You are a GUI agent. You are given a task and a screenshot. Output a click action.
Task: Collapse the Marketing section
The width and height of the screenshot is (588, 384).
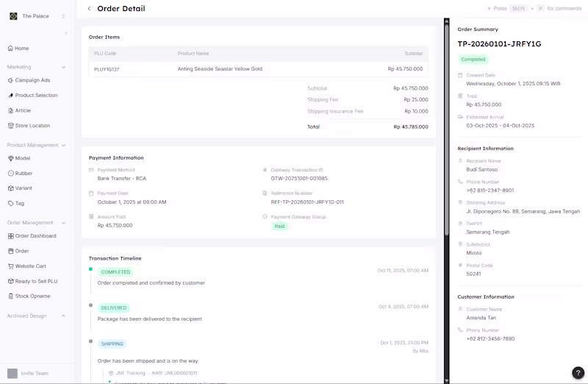point(63,67)
